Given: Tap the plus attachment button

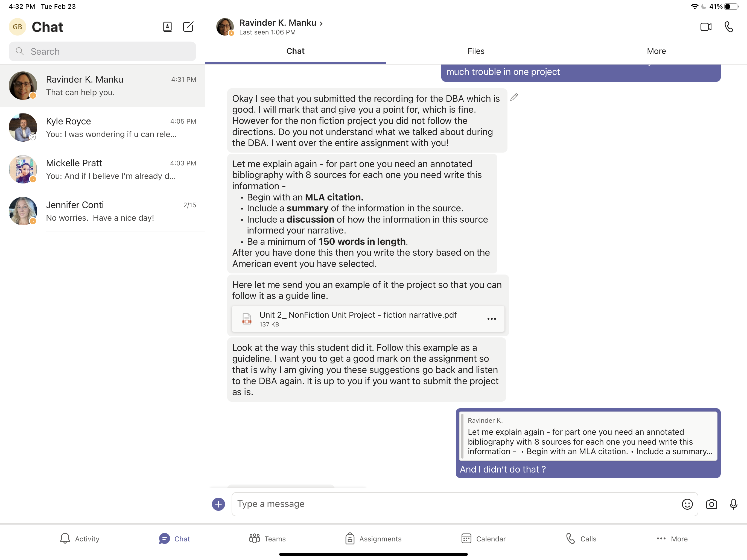Looking at the screenshot, I should (218, 504).
